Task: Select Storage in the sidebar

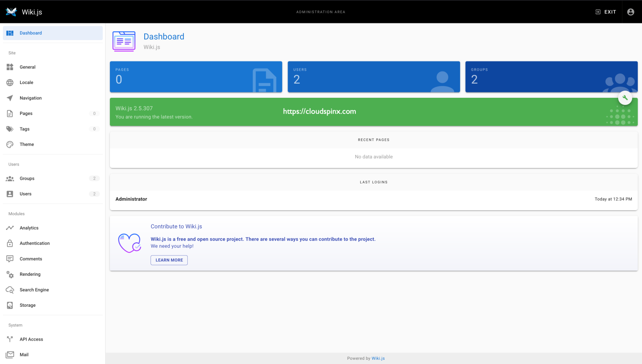Action: click(x=28, y=305)
